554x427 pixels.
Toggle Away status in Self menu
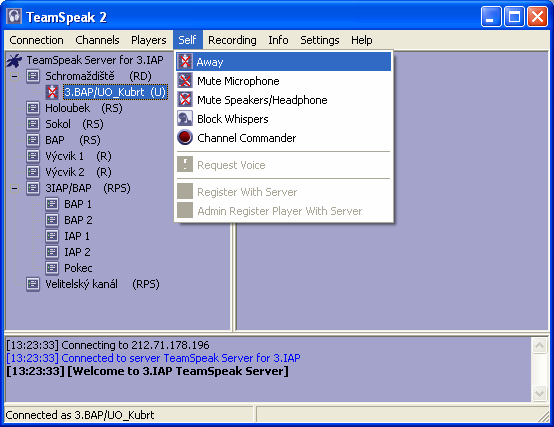(x=284, y=62)
